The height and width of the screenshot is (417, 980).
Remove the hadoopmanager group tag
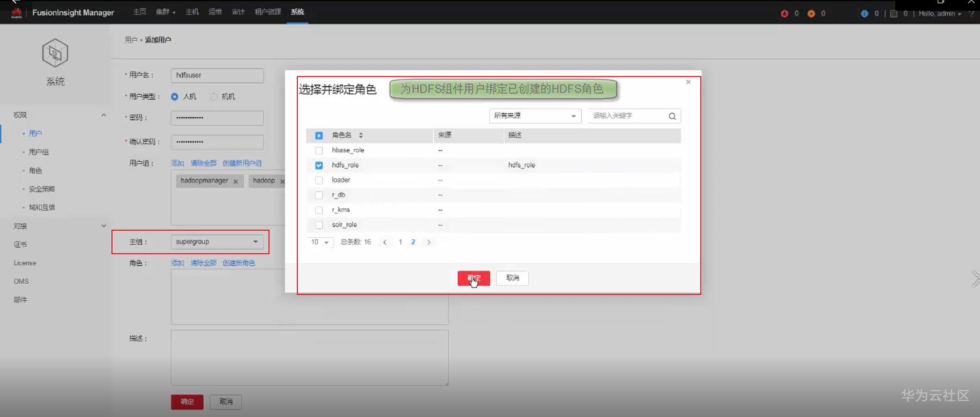pos(236,181)
